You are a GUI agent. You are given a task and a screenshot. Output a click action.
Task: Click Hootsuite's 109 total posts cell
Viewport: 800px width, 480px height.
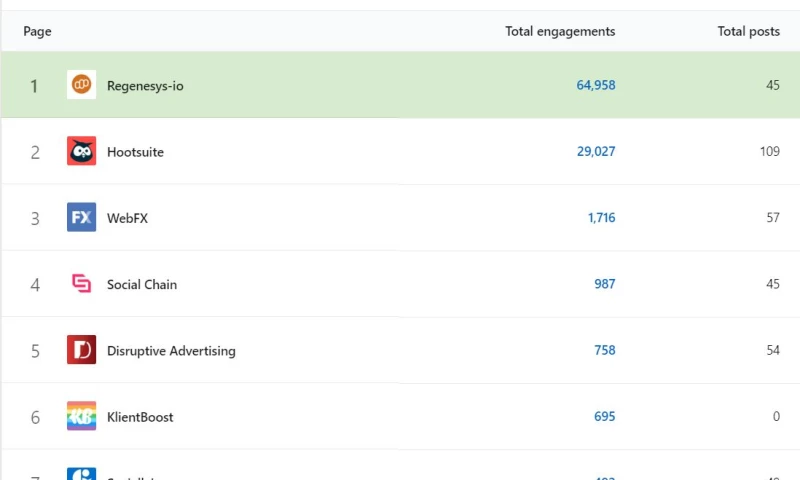[769, 152]
